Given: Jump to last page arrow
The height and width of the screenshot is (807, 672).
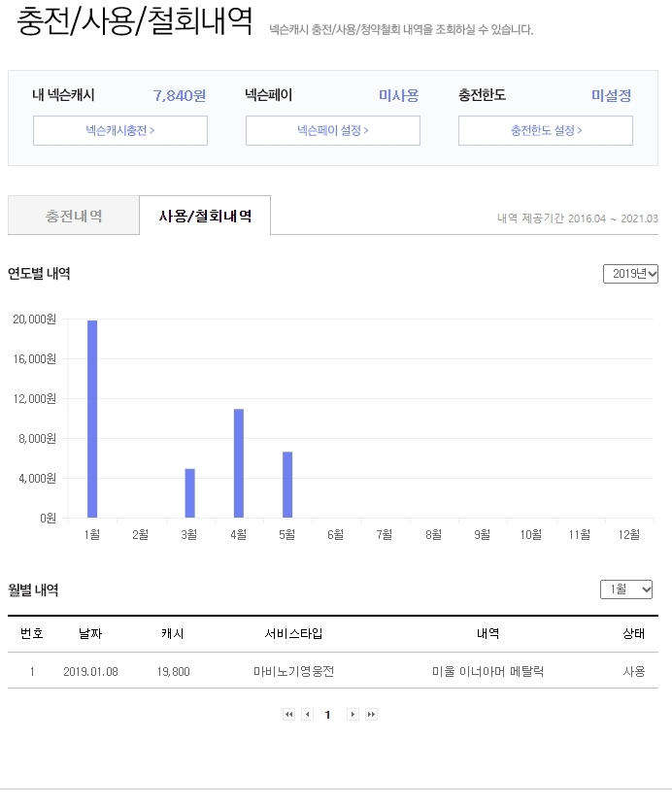Looking at the screenshot, I should 371,714.
